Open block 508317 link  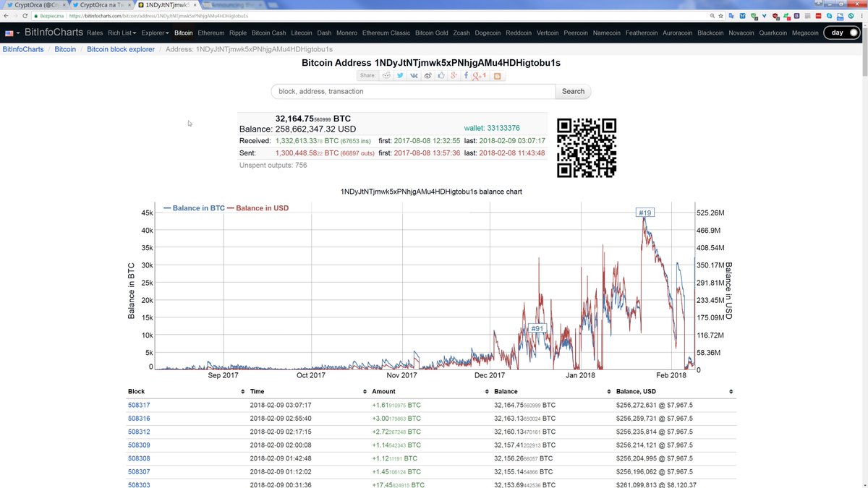139,405
